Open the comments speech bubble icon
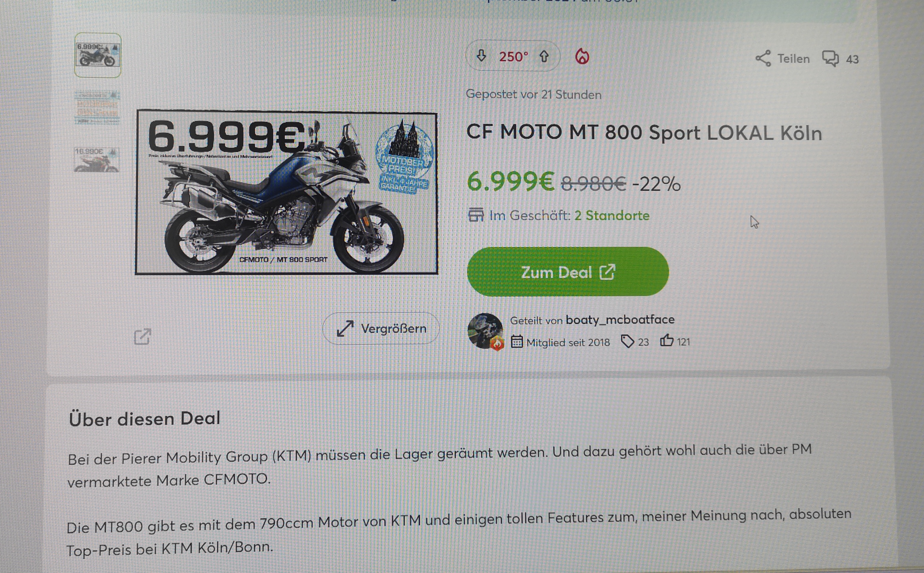This screenshot has width=924, height=573. [x=831, y=59]
